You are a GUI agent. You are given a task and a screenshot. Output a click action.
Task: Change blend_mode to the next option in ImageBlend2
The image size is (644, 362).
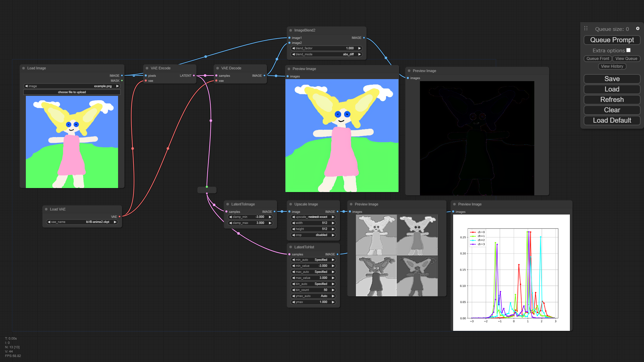click(360, 54)
